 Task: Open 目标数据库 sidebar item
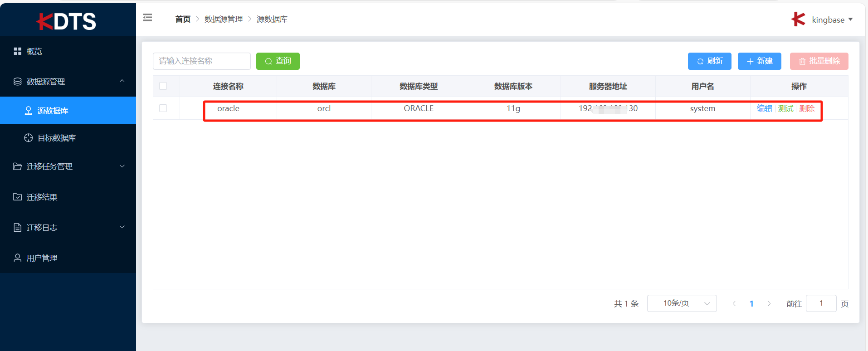68,138
